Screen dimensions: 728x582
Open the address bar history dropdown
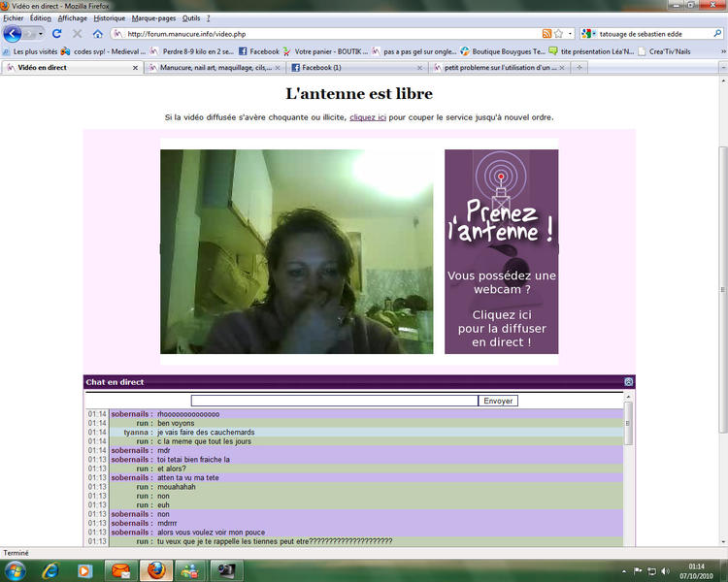point(570,33)
